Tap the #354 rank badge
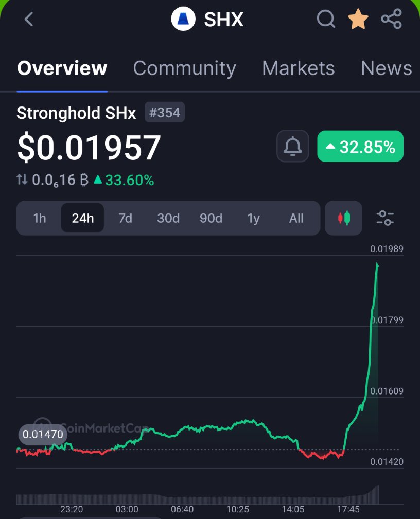The image size is (420, 519). [x=165, y=112]
